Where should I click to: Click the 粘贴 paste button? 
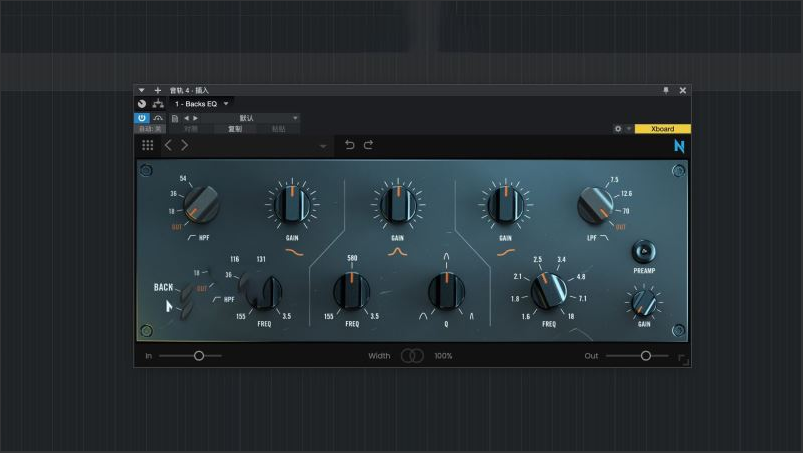pyautogui.click(x=279, y=129)
